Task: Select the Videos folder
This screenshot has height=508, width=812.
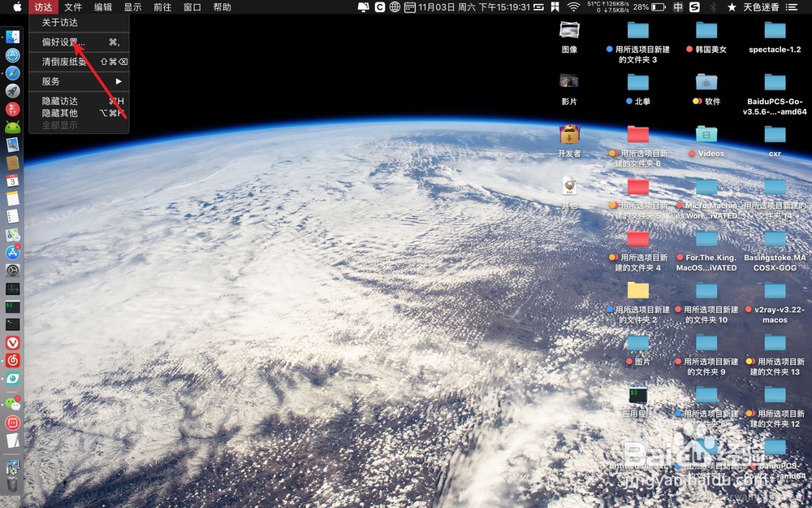Action: pyautogui.click(x=706, y=141)
